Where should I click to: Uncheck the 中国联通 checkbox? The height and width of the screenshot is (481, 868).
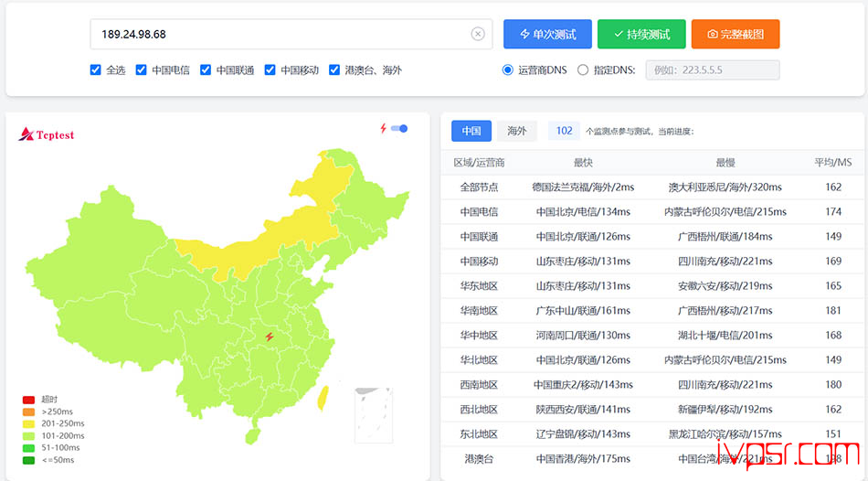[x=206, y=69]
